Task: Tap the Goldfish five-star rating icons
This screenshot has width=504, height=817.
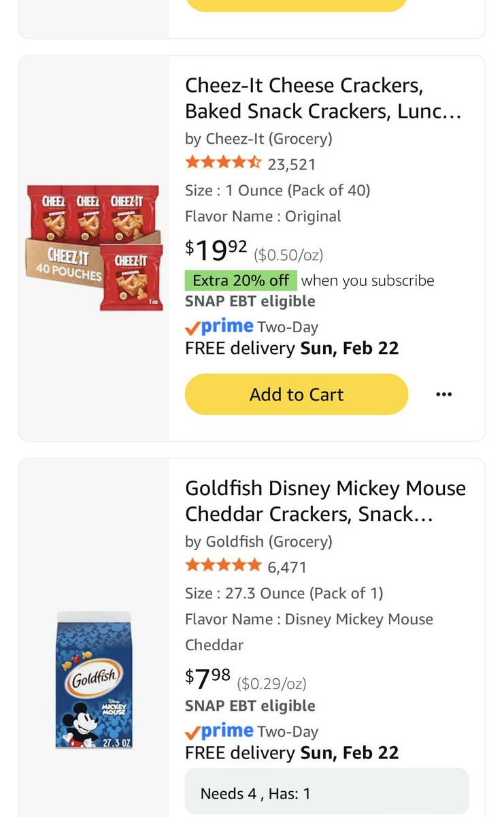Action: click(x=223, y=566)
